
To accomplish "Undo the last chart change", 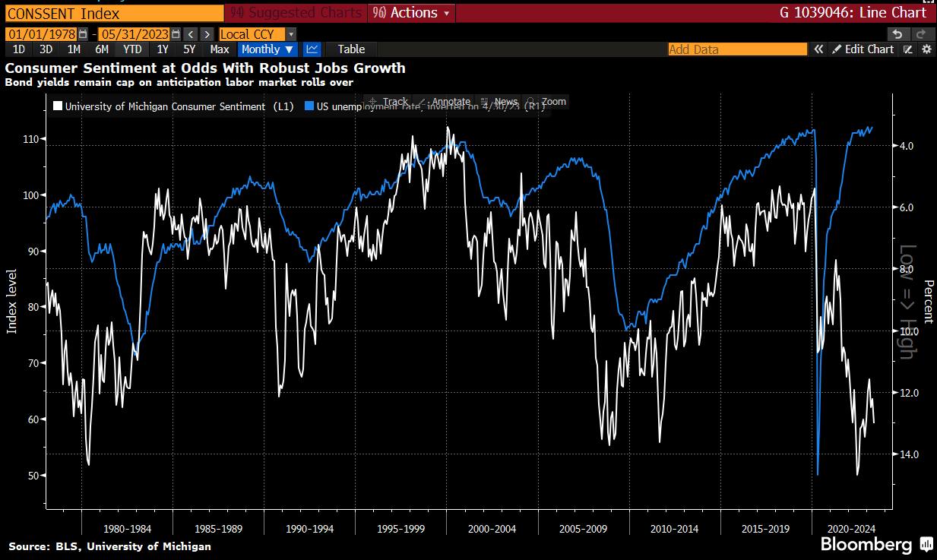I will [x=897, y=34].
